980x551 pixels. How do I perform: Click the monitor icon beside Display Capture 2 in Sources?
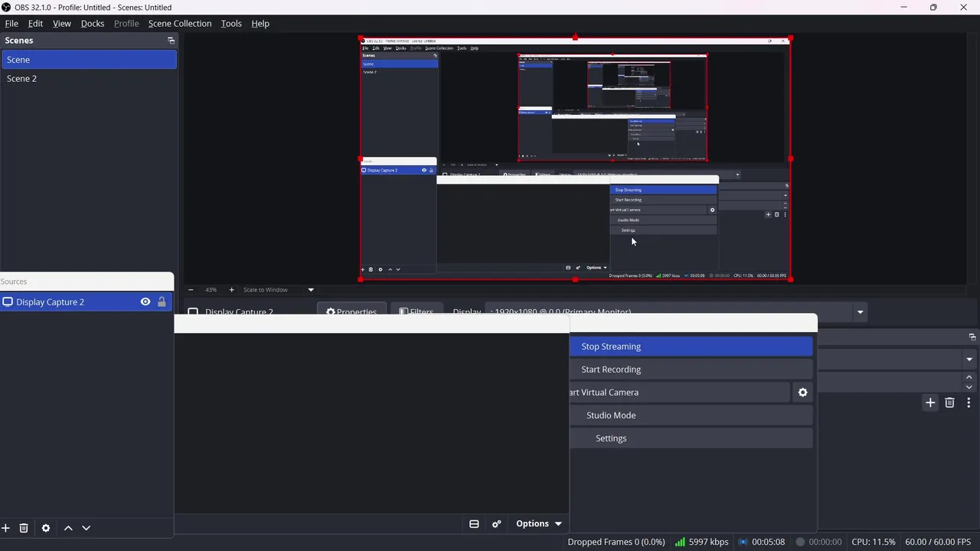8,302
